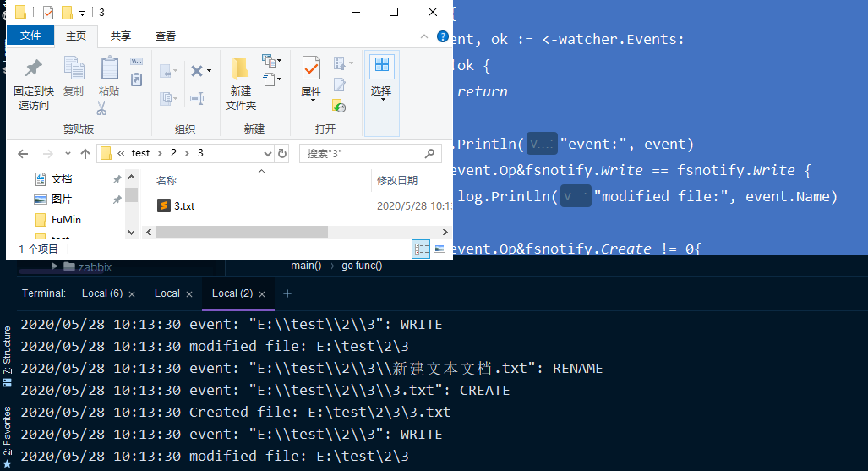Click the Copy path icon in clipboard group

pyautogui.click(x=136, y=61)
